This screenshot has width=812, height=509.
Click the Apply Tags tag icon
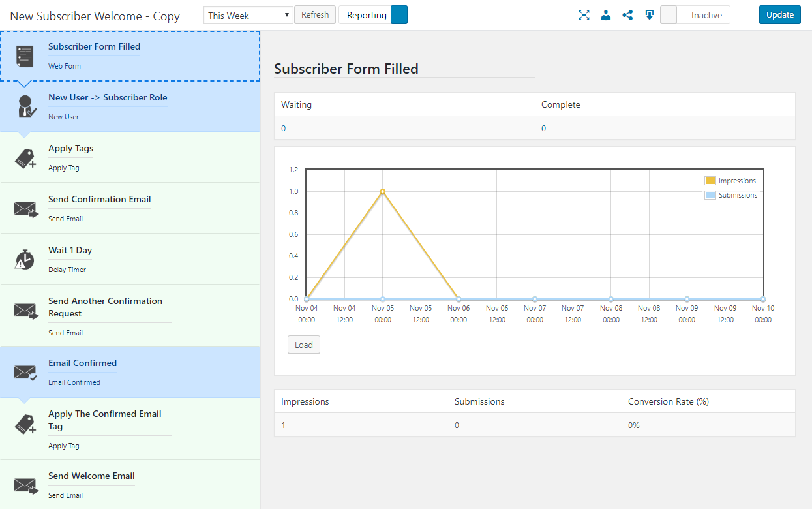tap(25, 159)
